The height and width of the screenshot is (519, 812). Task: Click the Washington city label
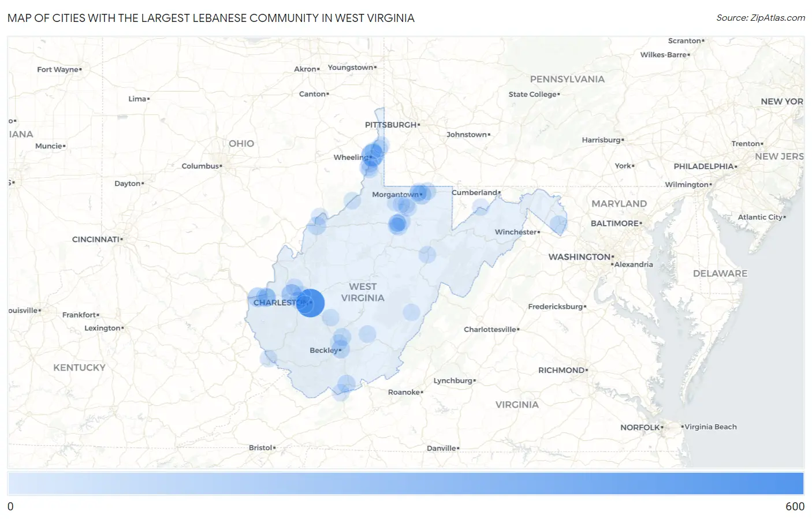click(579, 257)
